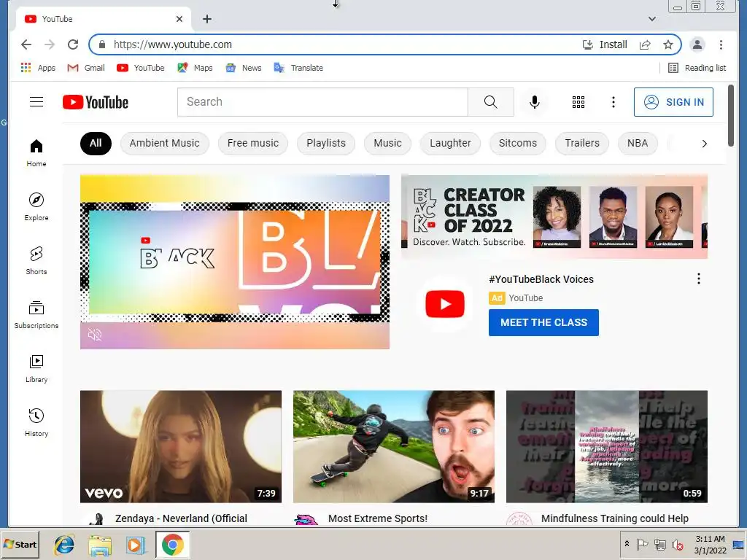Open the Zendaya Neverland video thumbnail
Screen dimensions: 747x560
point(181,447)
